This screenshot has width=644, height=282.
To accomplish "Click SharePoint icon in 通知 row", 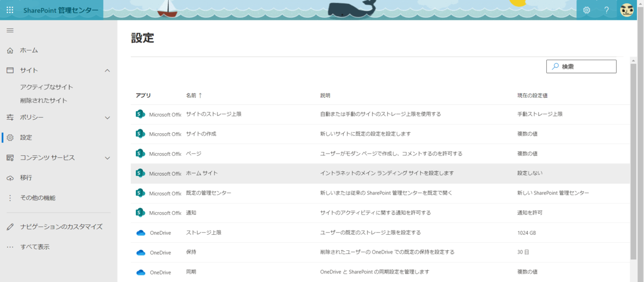I will [140, 213].
